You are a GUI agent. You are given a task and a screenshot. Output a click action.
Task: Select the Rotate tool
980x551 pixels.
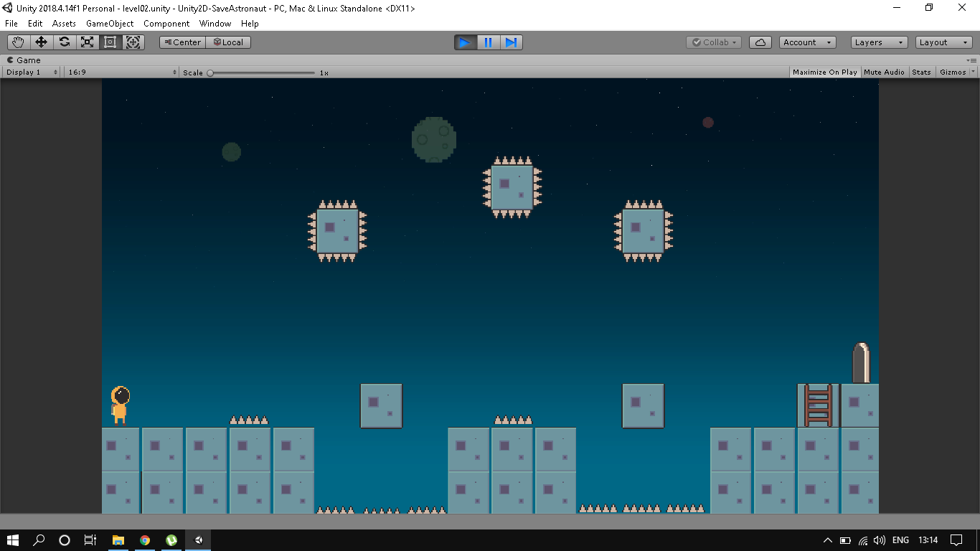point(64,42)
